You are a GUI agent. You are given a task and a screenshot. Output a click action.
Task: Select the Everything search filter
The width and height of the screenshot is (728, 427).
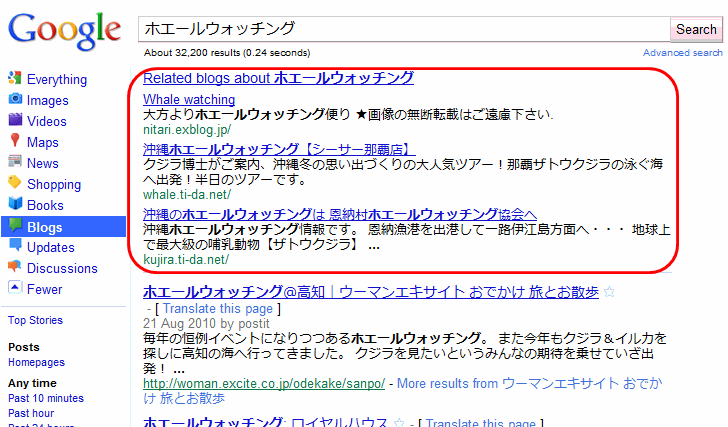point(57,79)
